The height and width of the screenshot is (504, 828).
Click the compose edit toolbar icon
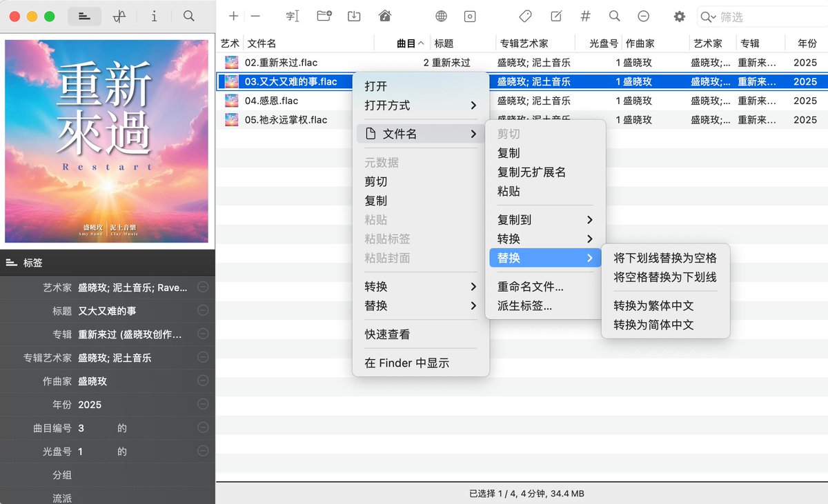click(x=556, y=17)
